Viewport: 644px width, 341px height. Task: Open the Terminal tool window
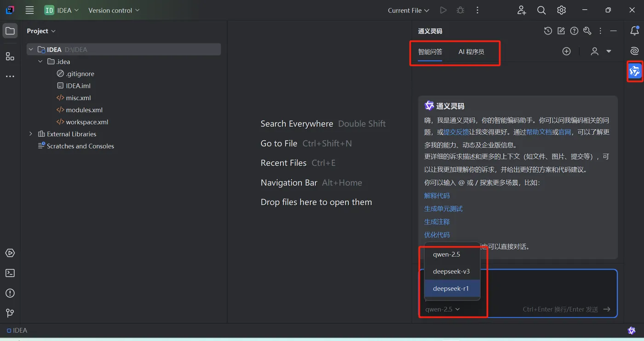pos(10,273)
